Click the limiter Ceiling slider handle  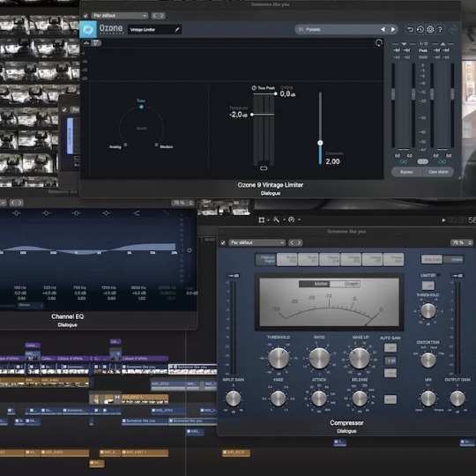tap(275, 93)
